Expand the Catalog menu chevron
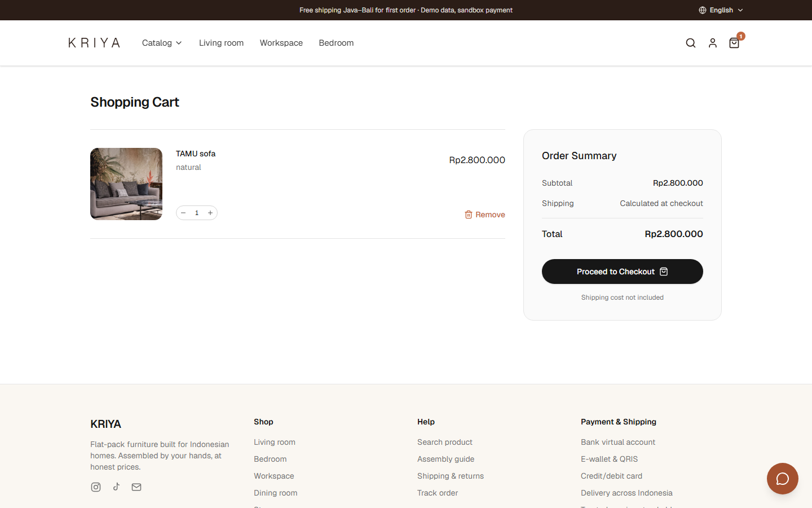 tap(179, 43)
